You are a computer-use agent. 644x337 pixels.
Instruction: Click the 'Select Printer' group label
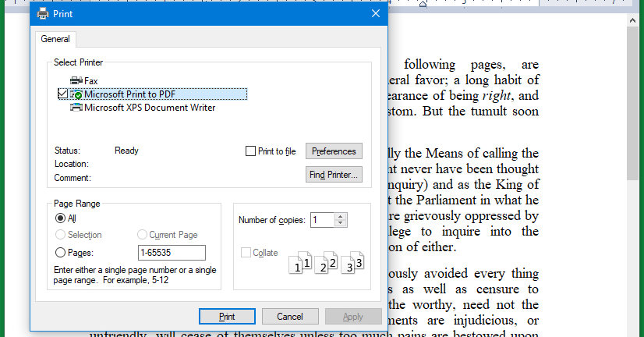tap(78, 62)
